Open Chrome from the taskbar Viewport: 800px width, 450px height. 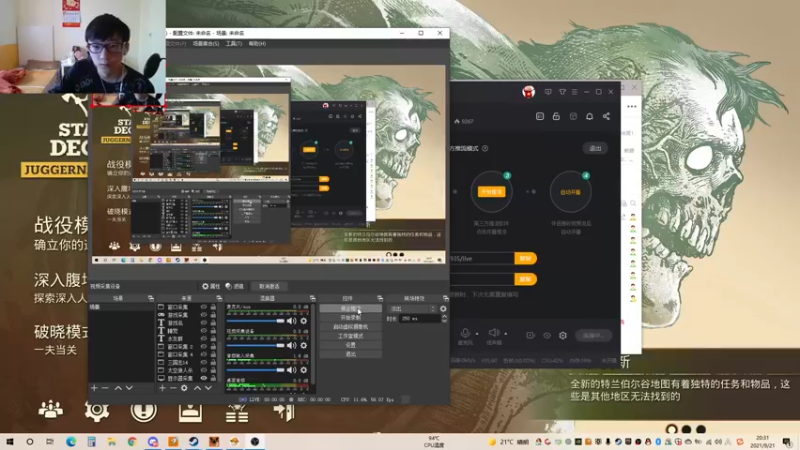tap(132, 441)
